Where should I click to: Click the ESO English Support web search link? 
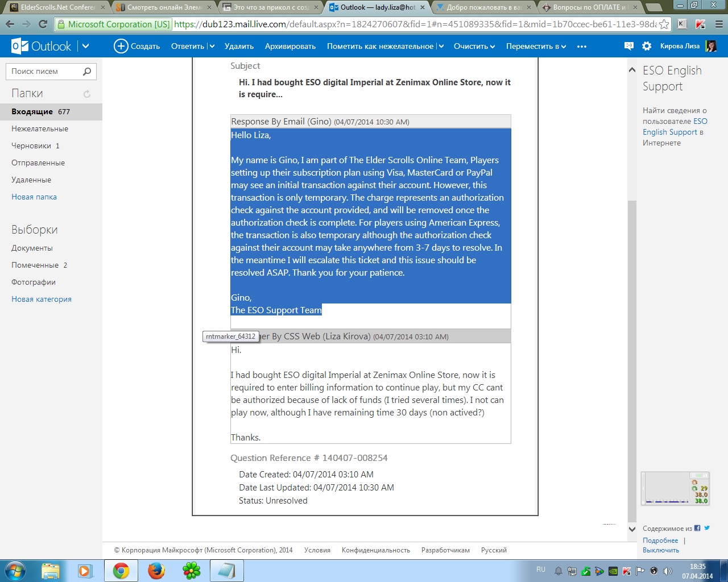(675, 127)
